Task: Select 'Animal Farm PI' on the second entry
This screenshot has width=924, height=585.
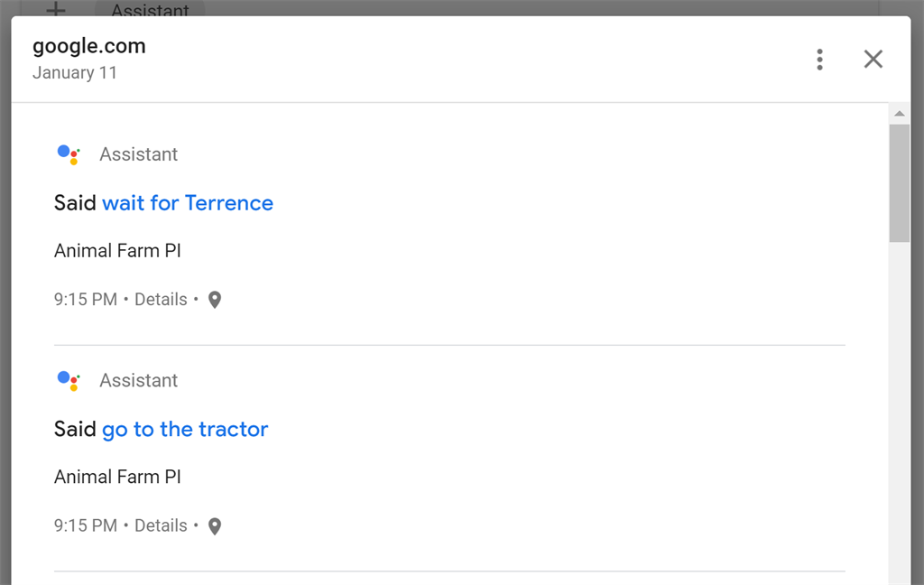Action: (117, 476)
